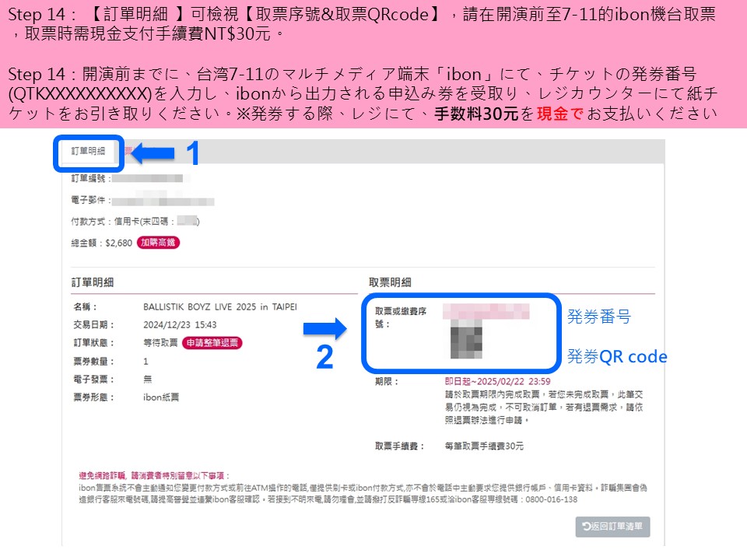747x560 pixels.
Task: Click the blurred QR code image
Action: (x=466, y=340)
